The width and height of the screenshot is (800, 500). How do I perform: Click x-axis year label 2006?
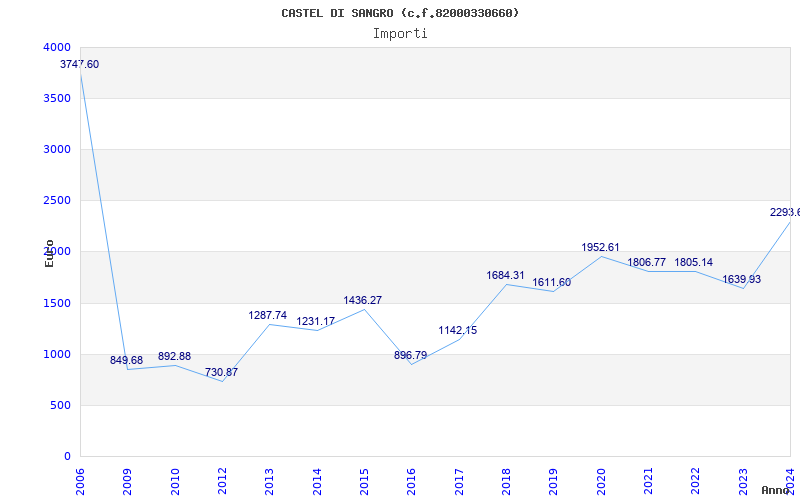coord(80,482)
